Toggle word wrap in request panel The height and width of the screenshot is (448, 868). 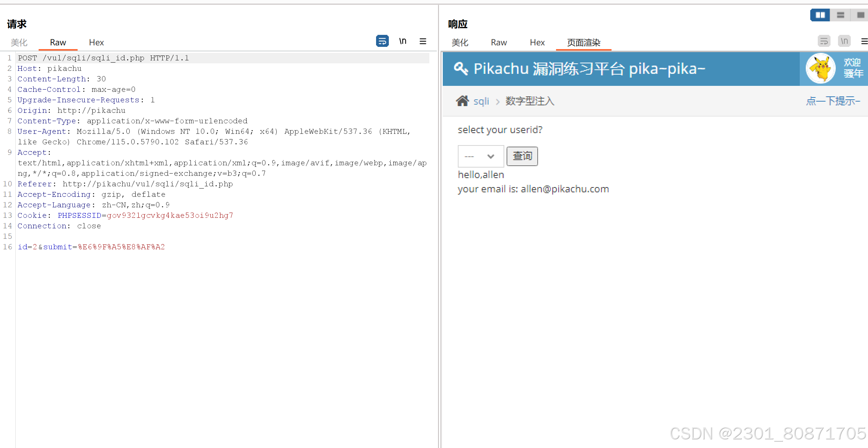(x=382, y=41)
